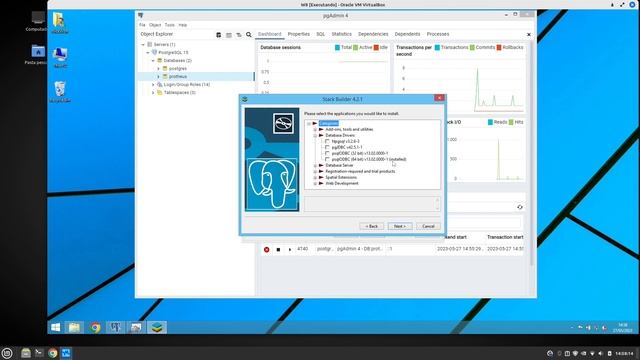
Task: Click the search objects magnifier icon
Action: [249, 35]
